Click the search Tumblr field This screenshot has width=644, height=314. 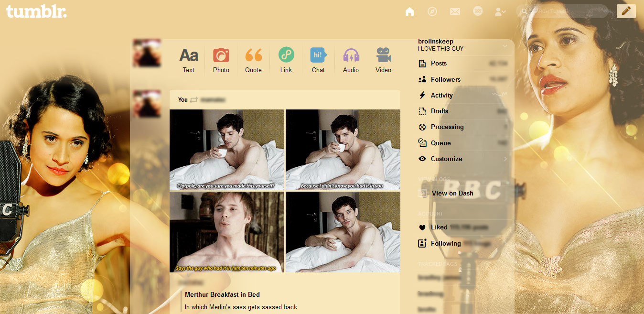click(x=562, y=11)
